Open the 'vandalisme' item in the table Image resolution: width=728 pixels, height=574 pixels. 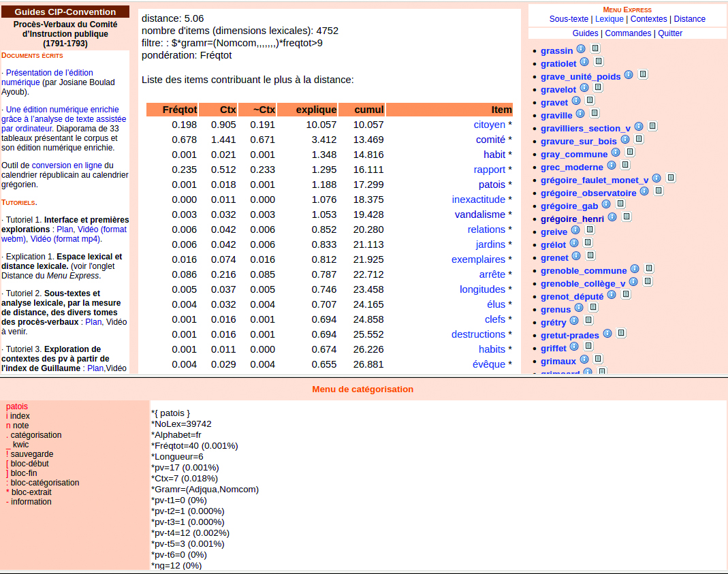(479, 214)
